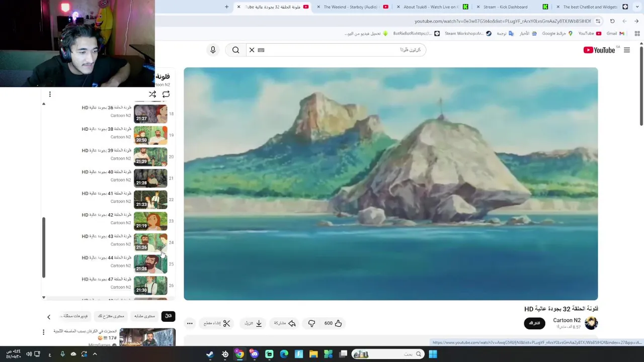The width and height of the screenshot is (644, 362).
Task: Open File Explorer from the taskbar
Action: coord(313,354)
